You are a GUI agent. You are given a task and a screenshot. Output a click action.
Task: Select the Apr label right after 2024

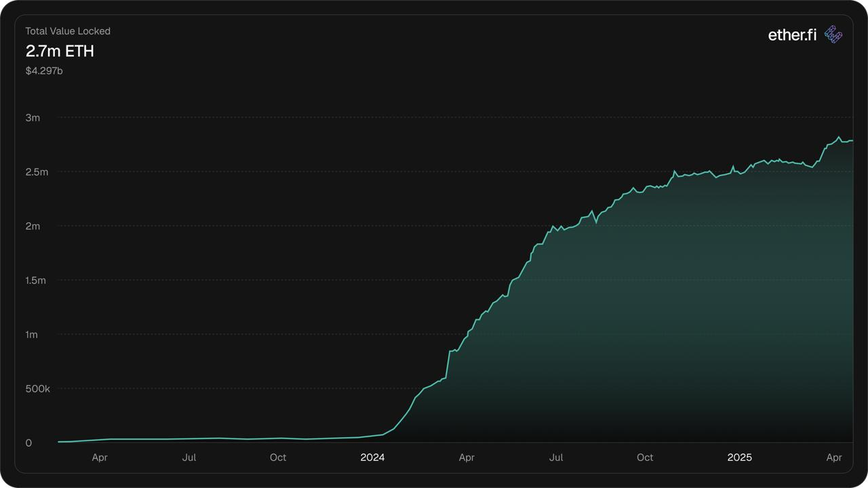pos(467,457)
